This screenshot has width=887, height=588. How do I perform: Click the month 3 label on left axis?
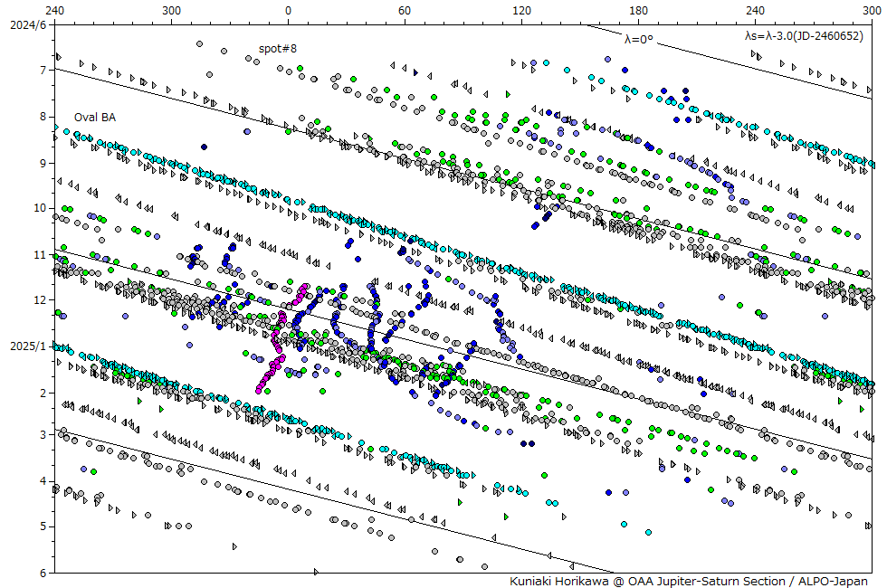43,435
